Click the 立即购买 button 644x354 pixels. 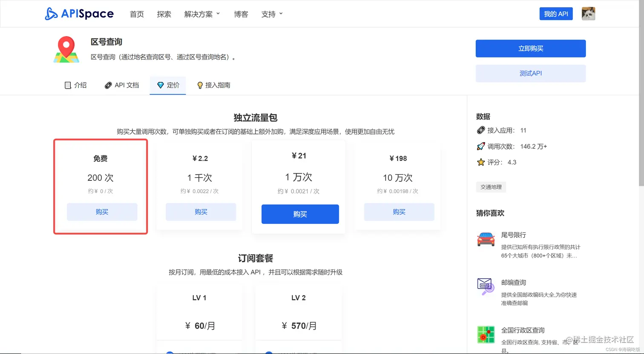[x=530, y=49]
